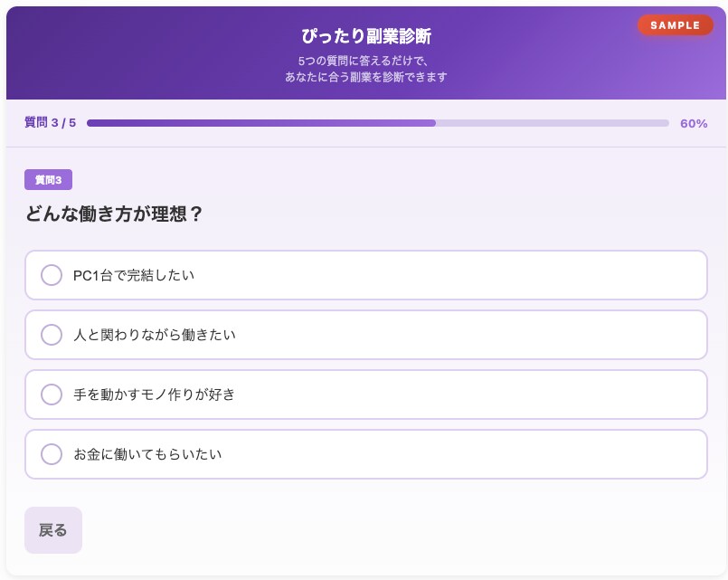728x580 pixels.
Task: Click the あなたに合う副業を診断できます subtitle line
Action: click(x=366, y=77)
